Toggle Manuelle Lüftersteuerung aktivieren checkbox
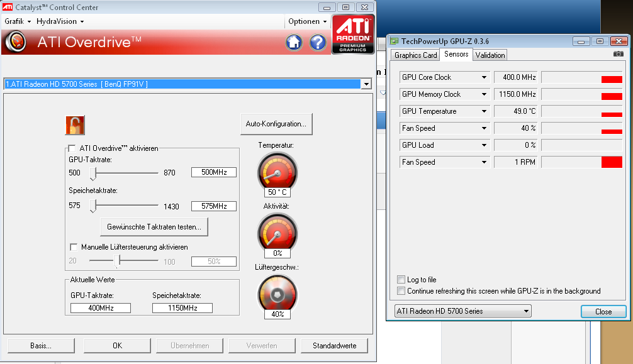This screenshot has width=633, height=364. pyautogui.click(x=74, y=247)
